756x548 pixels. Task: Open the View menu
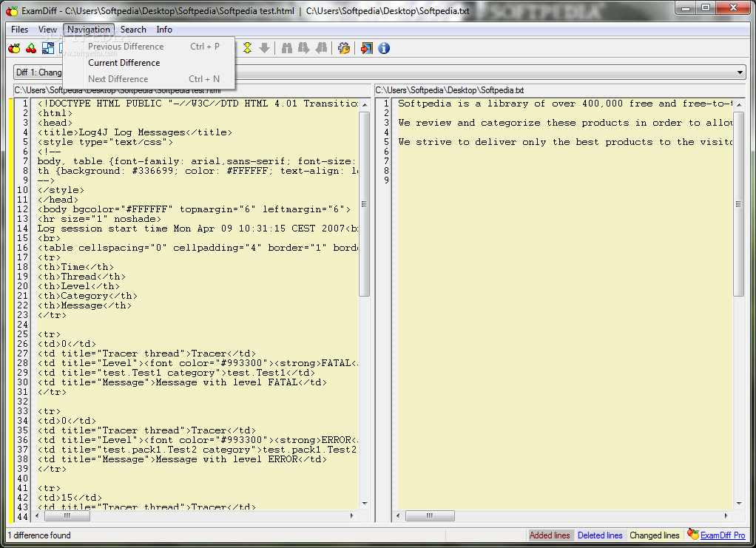(47, 30)
